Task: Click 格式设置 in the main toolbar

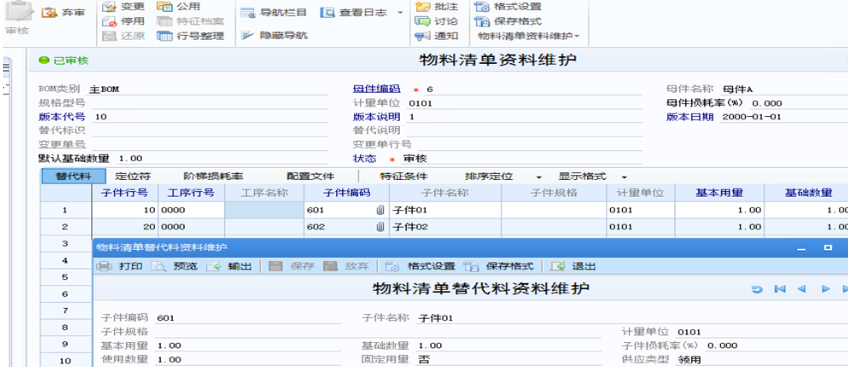Action: pos(508,7)
